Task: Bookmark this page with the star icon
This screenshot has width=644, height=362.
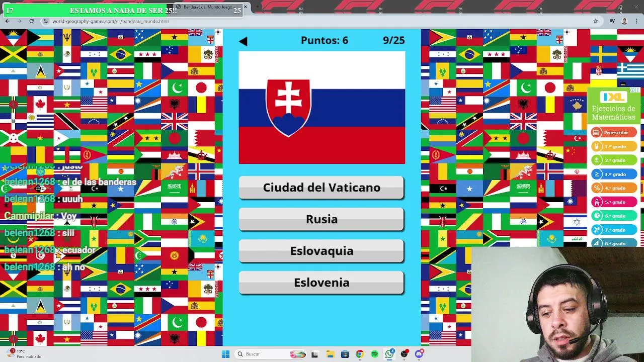Action: (596, 21)
